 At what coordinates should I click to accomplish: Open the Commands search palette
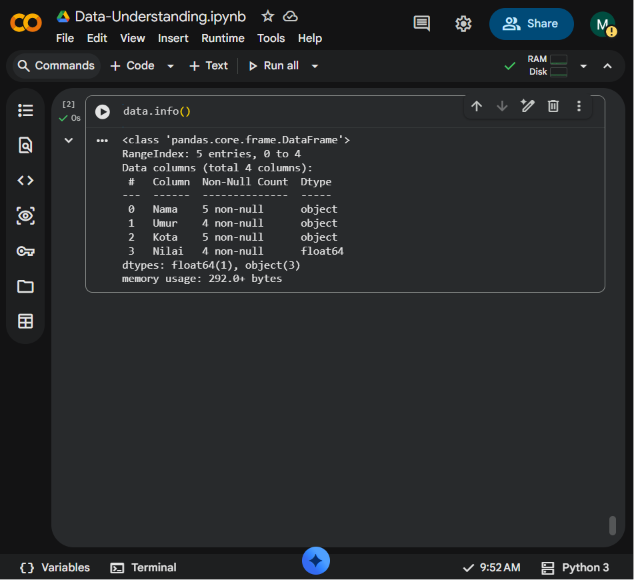(56, 66)
